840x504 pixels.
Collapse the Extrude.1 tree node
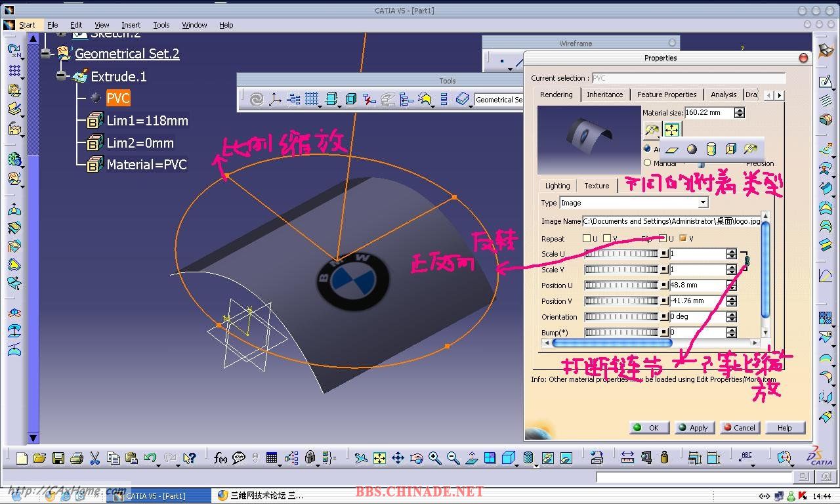(62, 76)
